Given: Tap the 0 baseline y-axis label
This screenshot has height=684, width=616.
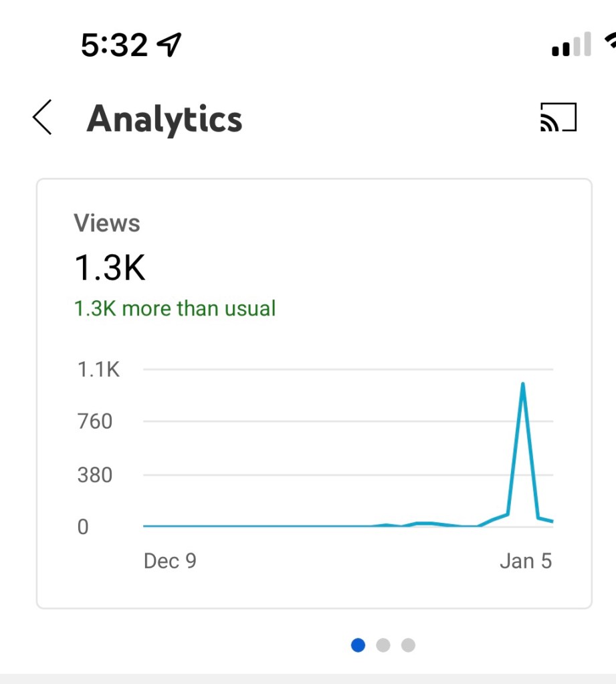Looking at the screenshot, I should [83, 527].
